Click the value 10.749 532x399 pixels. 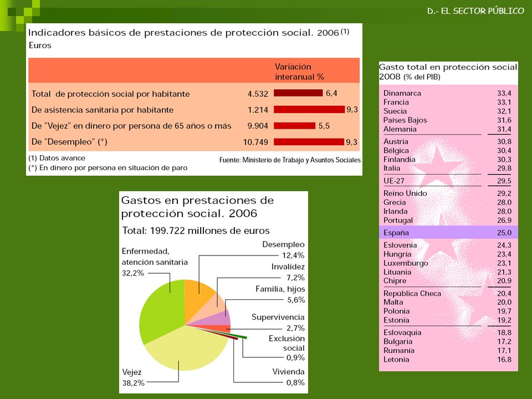pyautogui.click(x=255, y=142)
